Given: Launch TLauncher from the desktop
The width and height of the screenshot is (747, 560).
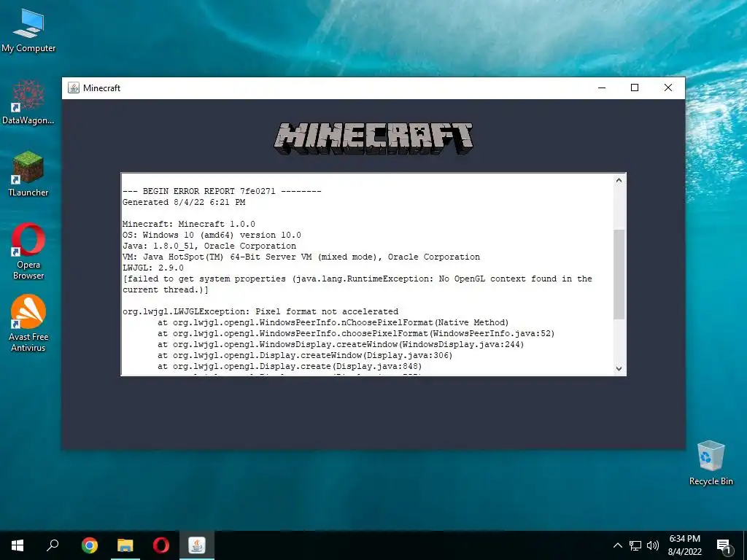Looking at the screenshot, I should point(28,174).
